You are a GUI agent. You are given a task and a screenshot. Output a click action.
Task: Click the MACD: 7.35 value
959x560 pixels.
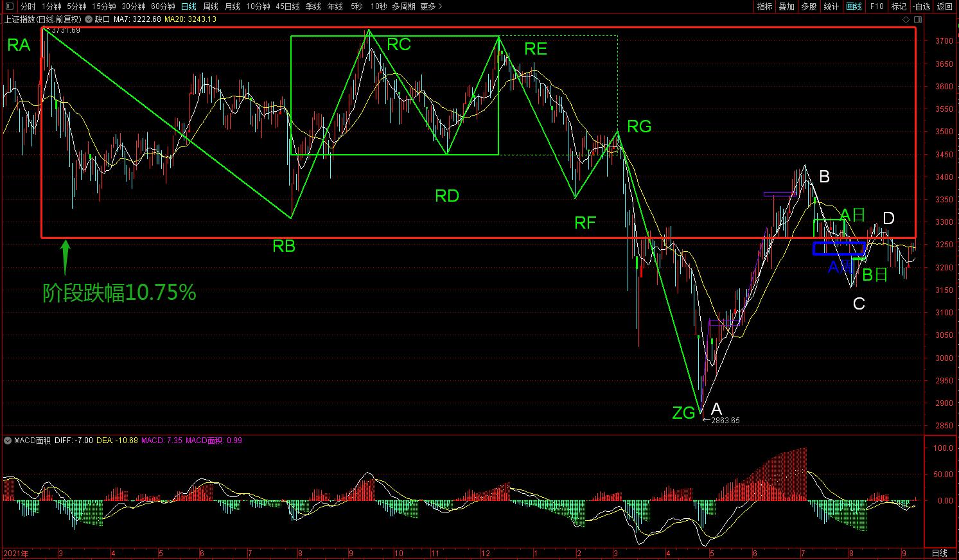162,441
